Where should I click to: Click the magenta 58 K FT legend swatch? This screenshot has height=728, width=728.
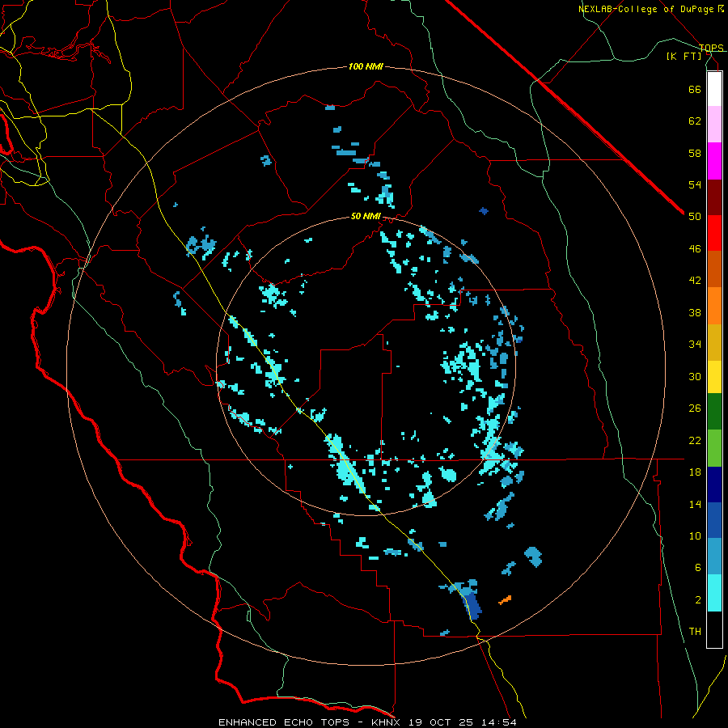tap(714, 161)
